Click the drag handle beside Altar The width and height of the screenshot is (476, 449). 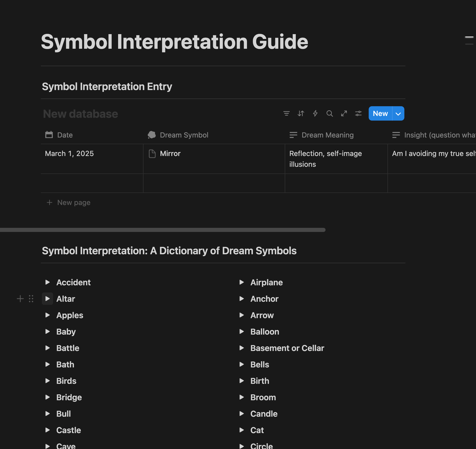click(31, 299)
